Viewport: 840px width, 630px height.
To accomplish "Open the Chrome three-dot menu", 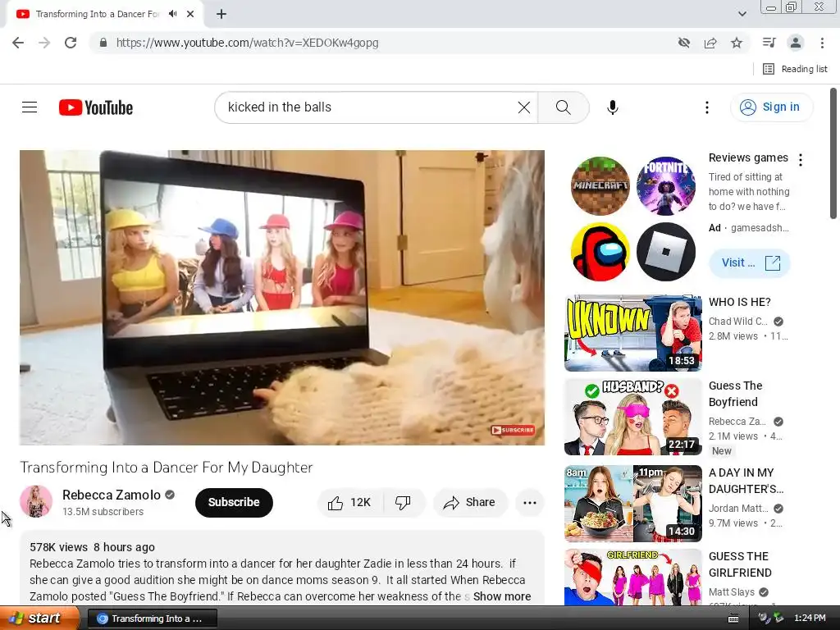I will click(822, 43).
